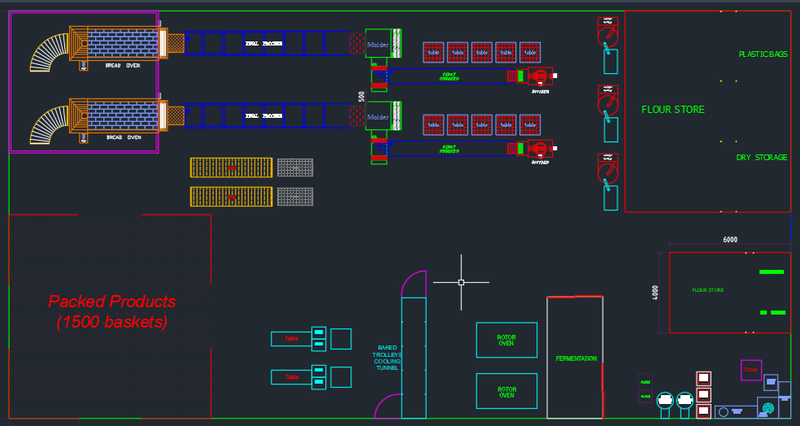Viewport: 800px width, 426px height.
Task: Click the PLASTIC BAGS label
Action: (763, 53)
